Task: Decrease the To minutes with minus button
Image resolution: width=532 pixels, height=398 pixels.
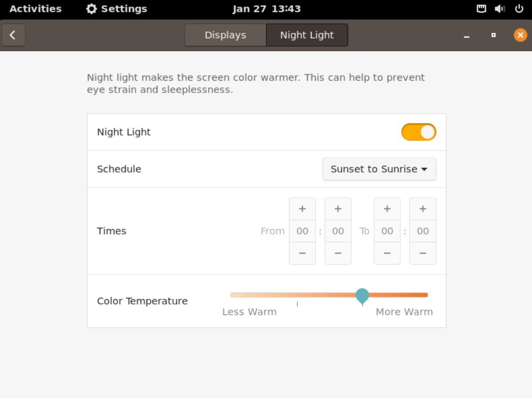Action: tap(422, 253)
